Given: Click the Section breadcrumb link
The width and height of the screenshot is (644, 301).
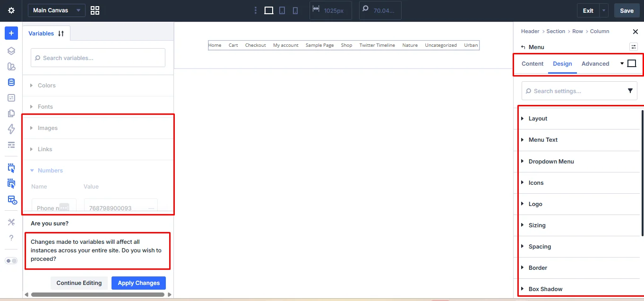Looking at the screenshot, I should [x=556, y=31].
